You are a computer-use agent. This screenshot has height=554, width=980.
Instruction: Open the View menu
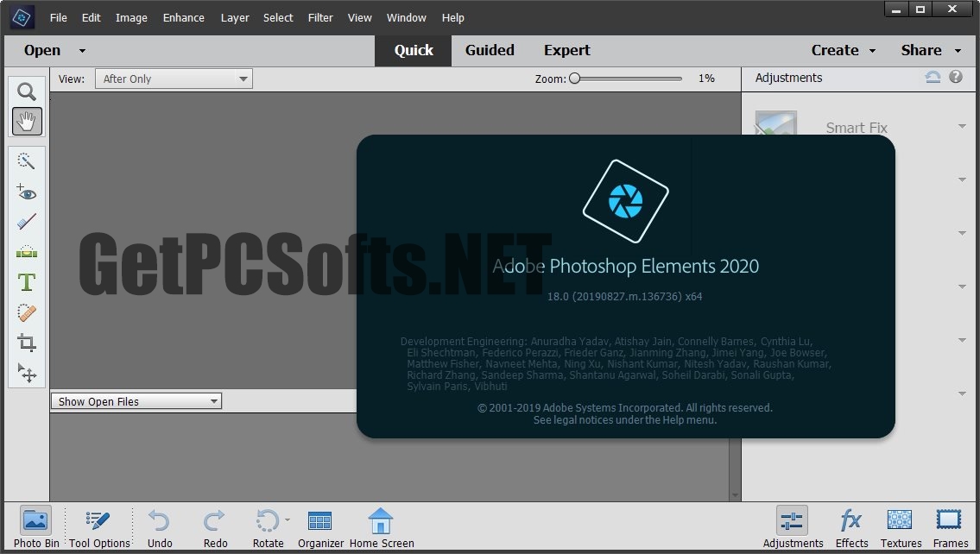tap(359, 17)
